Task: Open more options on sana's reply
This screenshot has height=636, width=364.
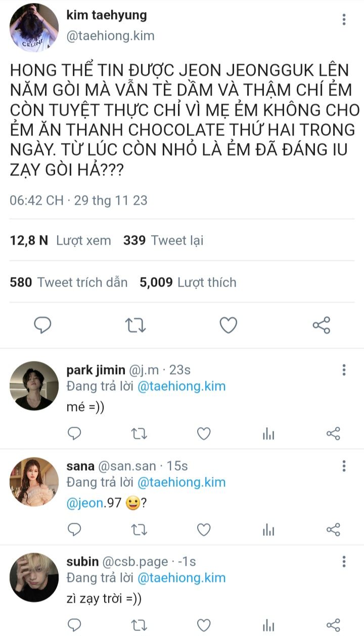Action: coord(344,466)
